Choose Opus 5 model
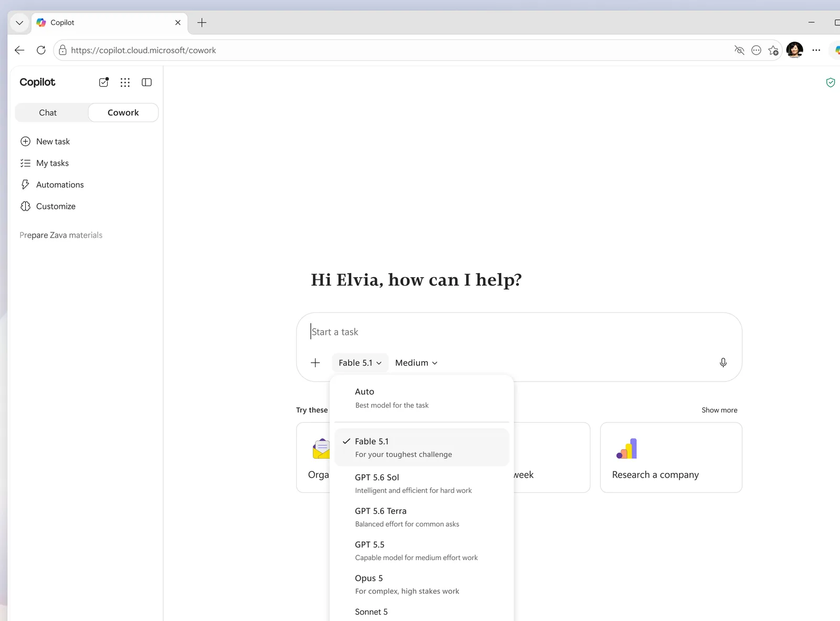Image resolution: width=840 pixels, height=621 pixels. 422,584
